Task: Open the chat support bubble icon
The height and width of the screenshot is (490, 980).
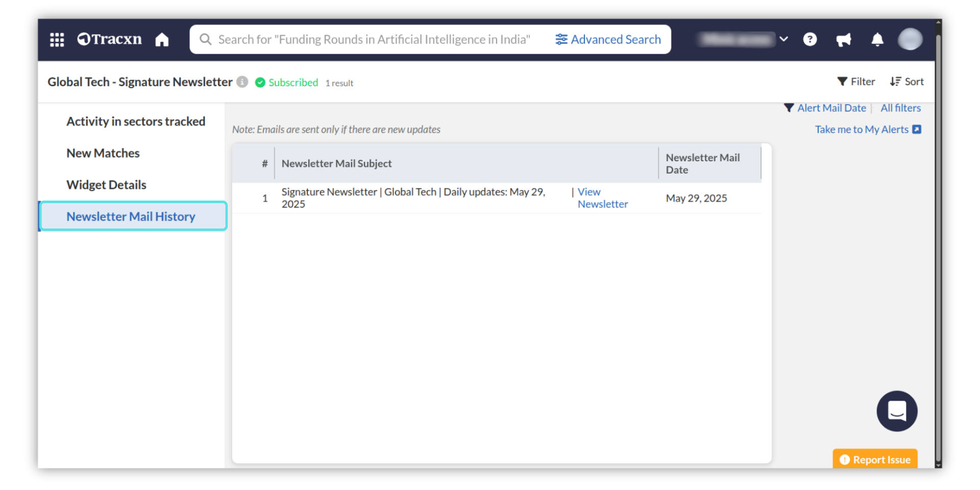Action: (x=897, y=411)
